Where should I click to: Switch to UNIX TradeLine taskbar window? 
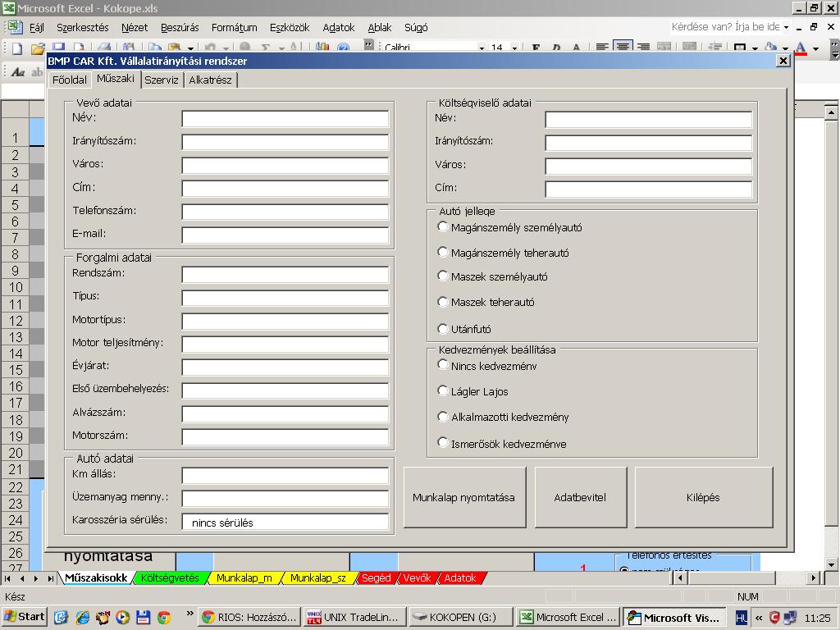pos(354,617)
